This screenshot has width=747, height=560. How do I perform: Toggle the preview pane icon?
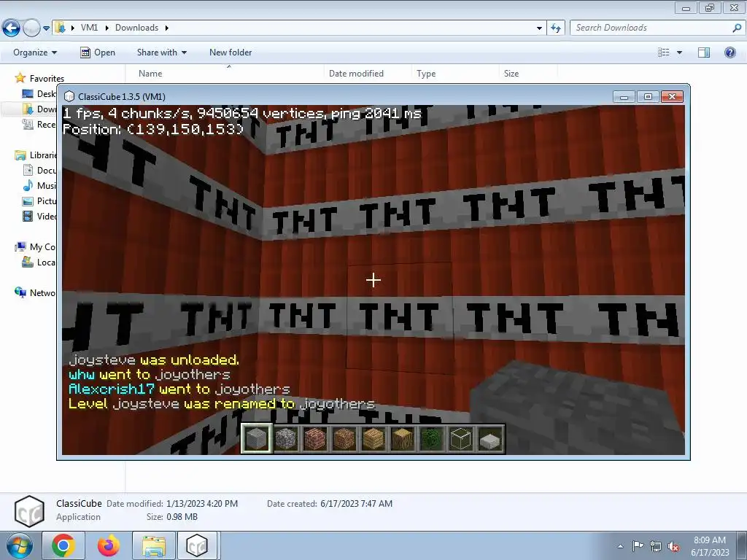coord(704,52)
